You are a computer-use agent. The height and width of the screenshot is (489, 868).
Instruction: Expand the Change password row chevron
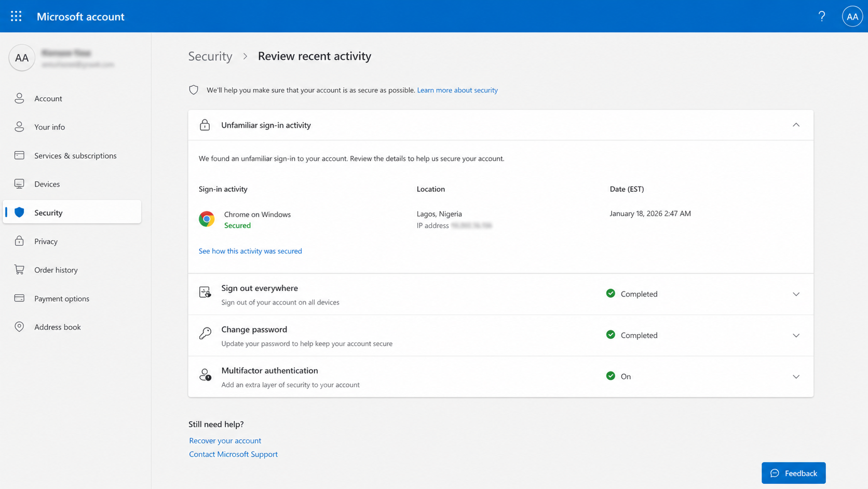coord(796,335)
